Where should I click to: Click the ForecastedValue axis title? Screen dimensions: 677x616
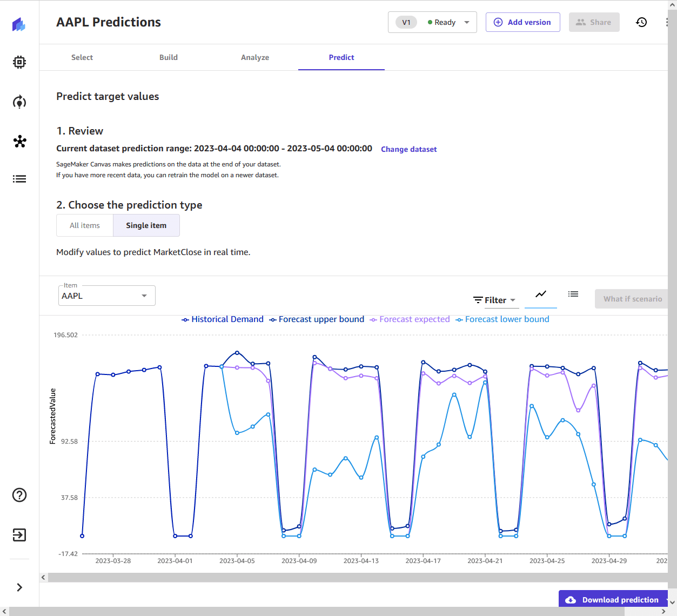coord(52,416)
